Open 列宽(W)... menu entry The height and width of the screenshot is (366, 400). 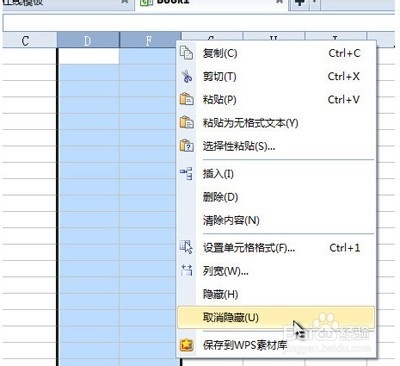point(276,271)
